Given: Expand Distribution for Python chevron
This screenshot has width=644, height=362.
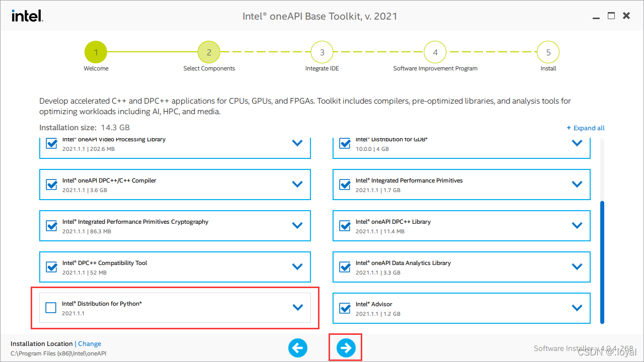Looking at the screenshot, I should tap(298, 307).
